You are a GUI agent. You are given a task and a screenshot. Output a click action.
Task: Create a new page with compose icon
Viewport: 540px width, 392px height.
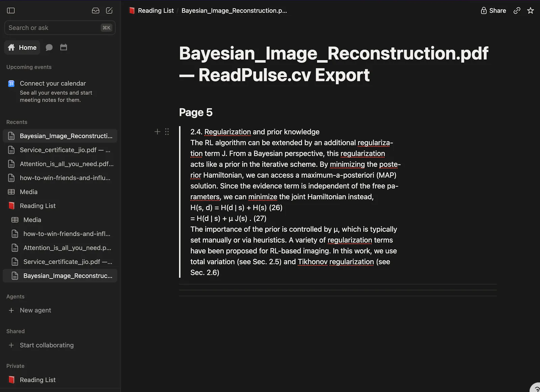click(x=109, y=10)
